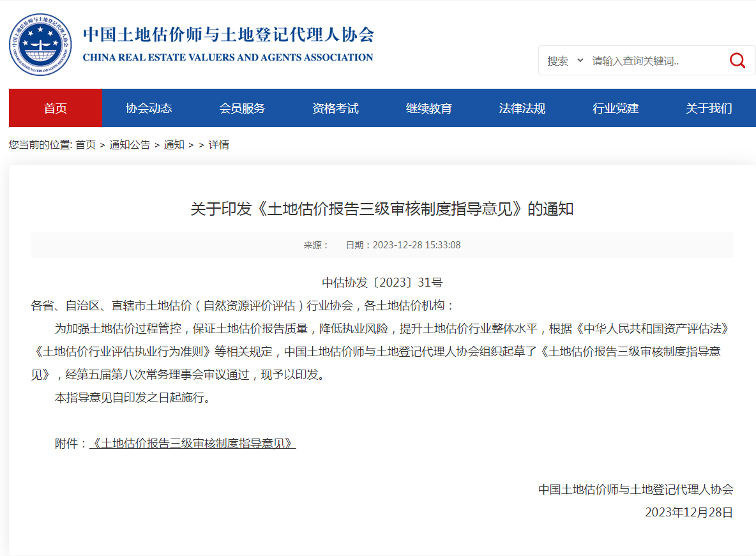Image resolution: width=756 pixels, height=556 pixels.
Task: Go to 通知 in the breadcrumb
Action: click(174, 145)
